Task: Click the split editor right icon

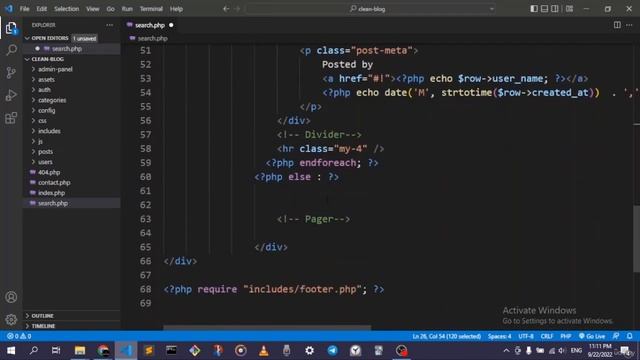Action: click(617, 25)
